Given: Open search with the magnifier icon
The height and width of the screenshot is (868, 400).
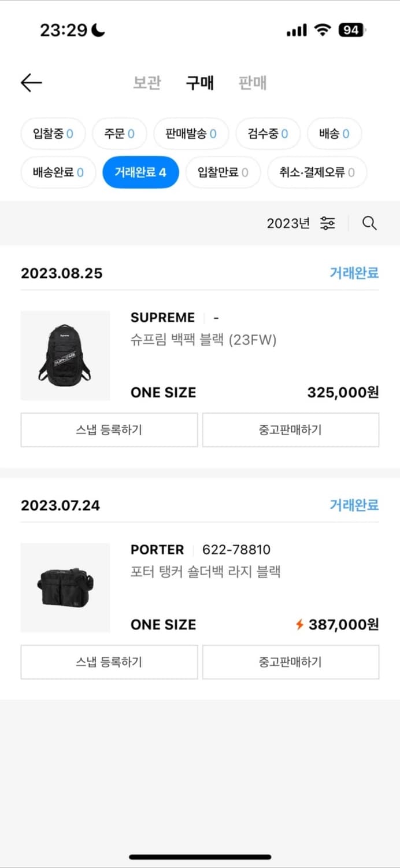Looking at the screenshot, I should pyautogui.click(x=369, y=223).
